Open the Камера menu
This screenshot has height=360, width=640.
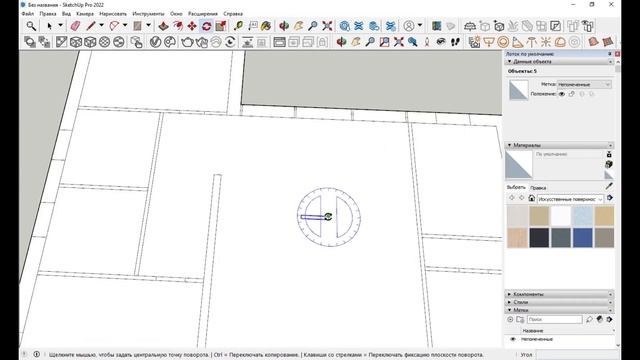[85, 14]
